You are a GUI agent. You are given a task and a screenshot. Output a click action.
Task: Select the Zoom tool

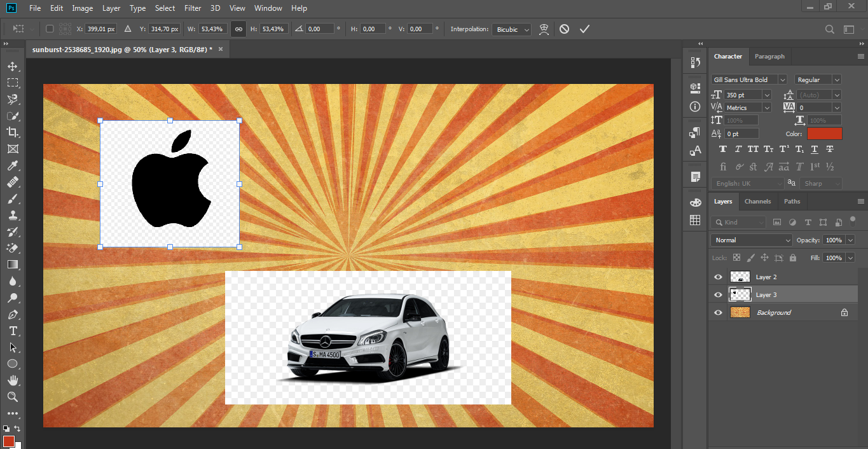coord(12,397)
